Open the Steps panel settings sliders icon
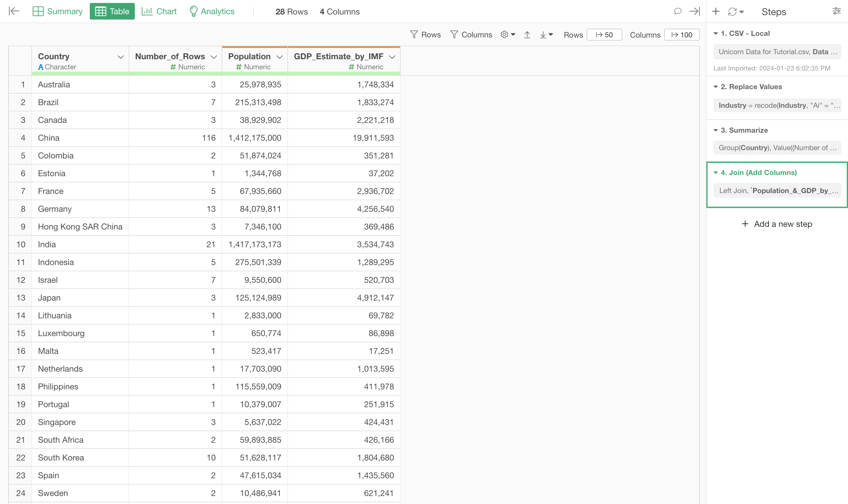Screen dimensions: 848x504 point(836,11)
